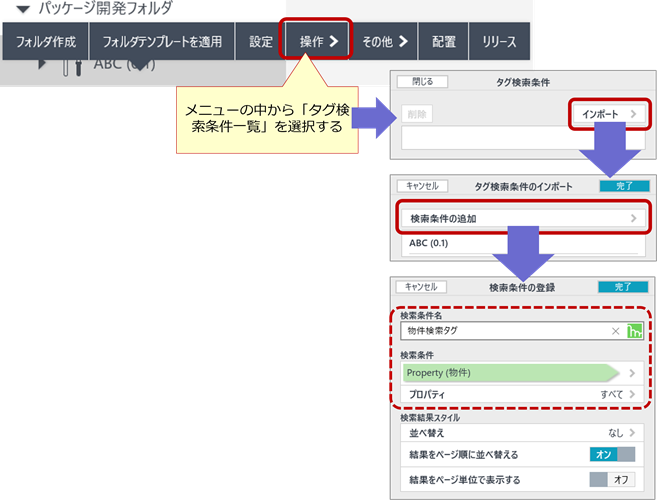Screen dimensions: 657x500
Task: Clear the 検索条件名 field with the X icon
Action: pos(616,331)
